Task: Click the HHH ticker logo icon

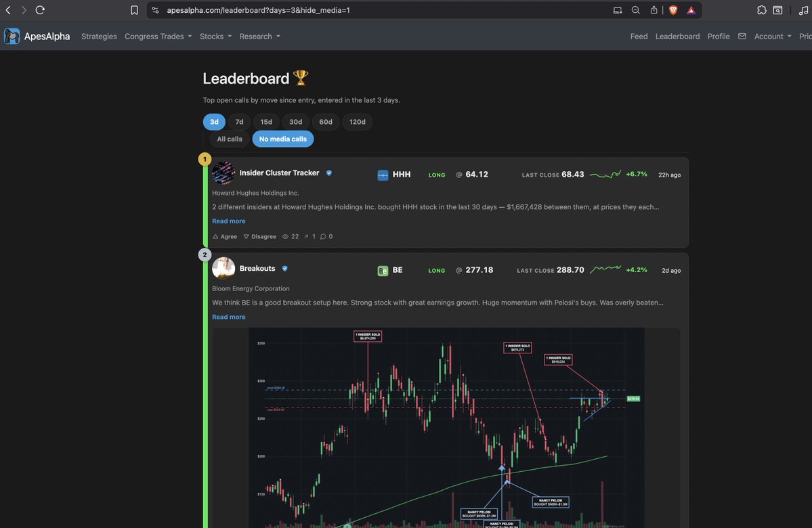Action: pos(383,175)
